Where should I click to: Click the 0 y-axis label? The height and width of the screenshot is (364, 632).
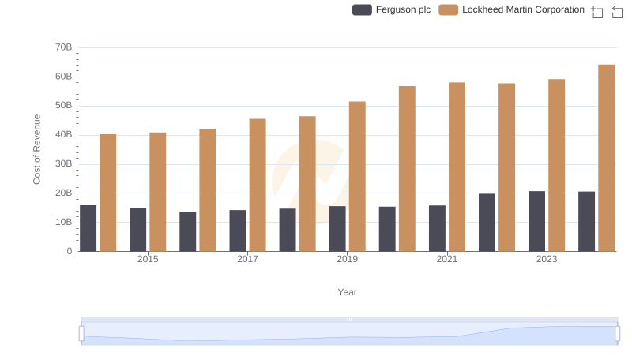pos(70,251)
